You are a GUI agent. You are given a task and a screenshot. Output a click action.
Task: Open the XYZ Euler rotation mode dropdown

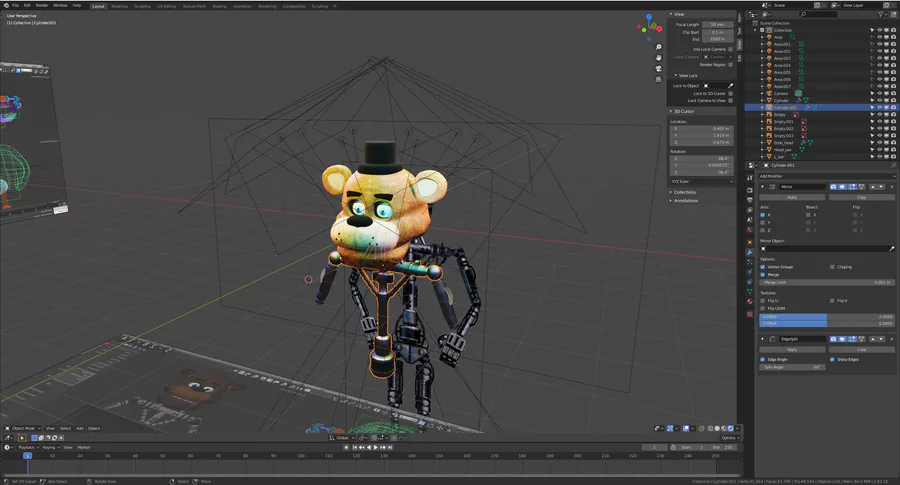click(702, 181)
